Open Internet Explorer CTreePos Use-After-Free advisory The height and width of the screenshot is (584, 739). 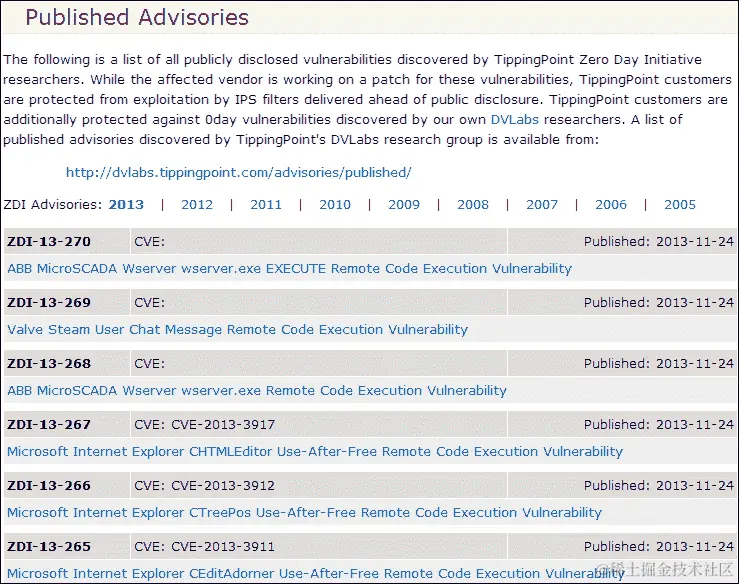pos(304,513)
